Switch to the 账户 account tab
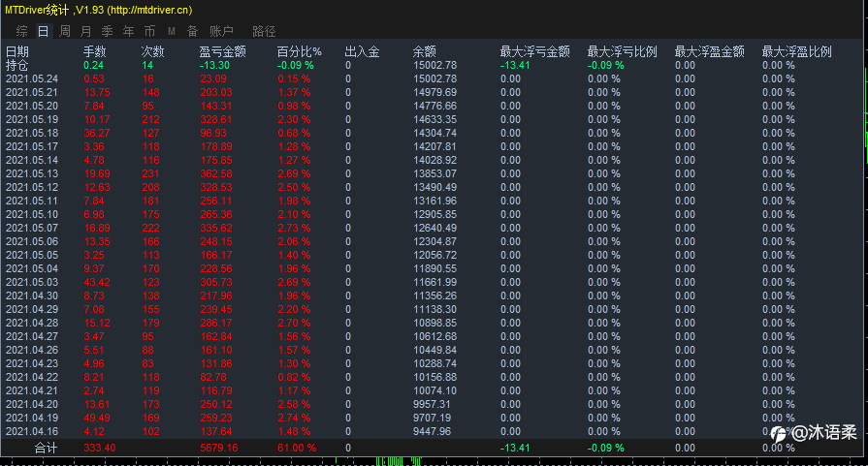The height and width of the screenshot is (466, 868). coord(221,31)
